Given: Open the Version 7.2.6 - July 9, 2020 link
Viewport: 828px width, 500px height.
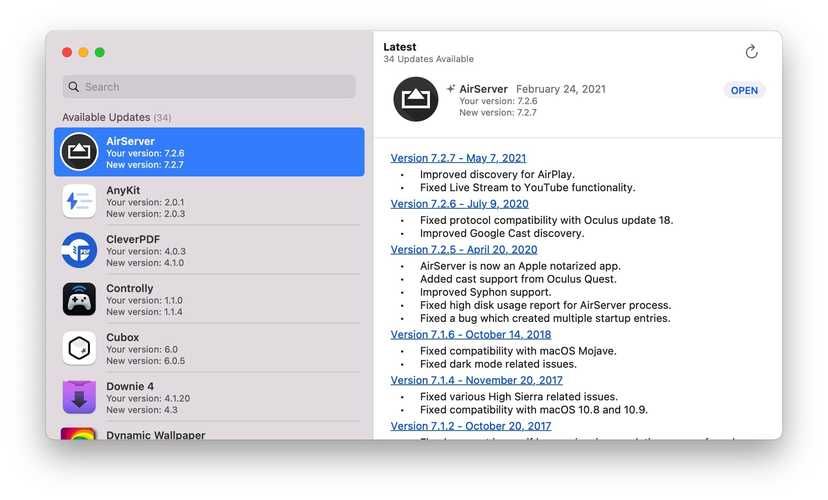Looking at the screenshot, I should 459,204.
